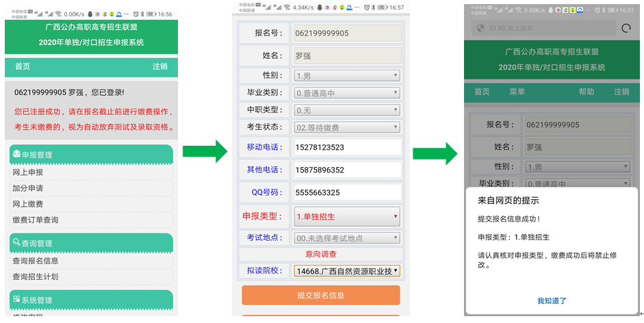The image size is (644, 323).
Task: Tap 菜单 in the dialog screen nav bar
Action: point(517,92)
